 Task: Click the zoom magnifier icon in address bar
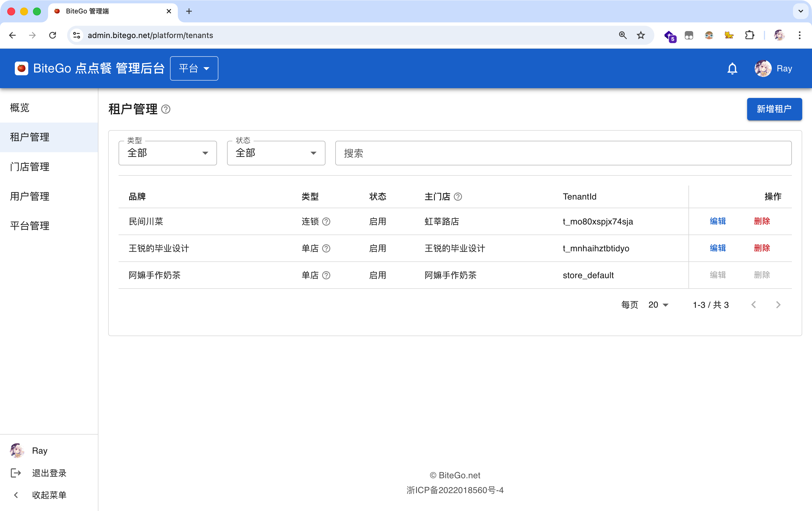pyautogui.click(x=622, y=35)
